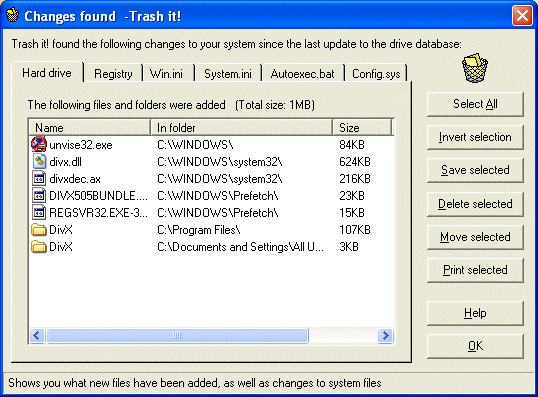Open the System.ini tab
Viewport: 538px width, 397px height.
[228, 74]
